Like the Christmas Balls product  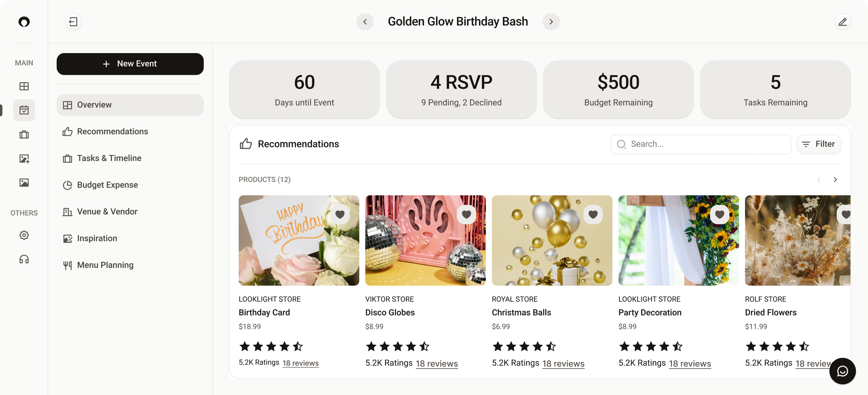593,214
